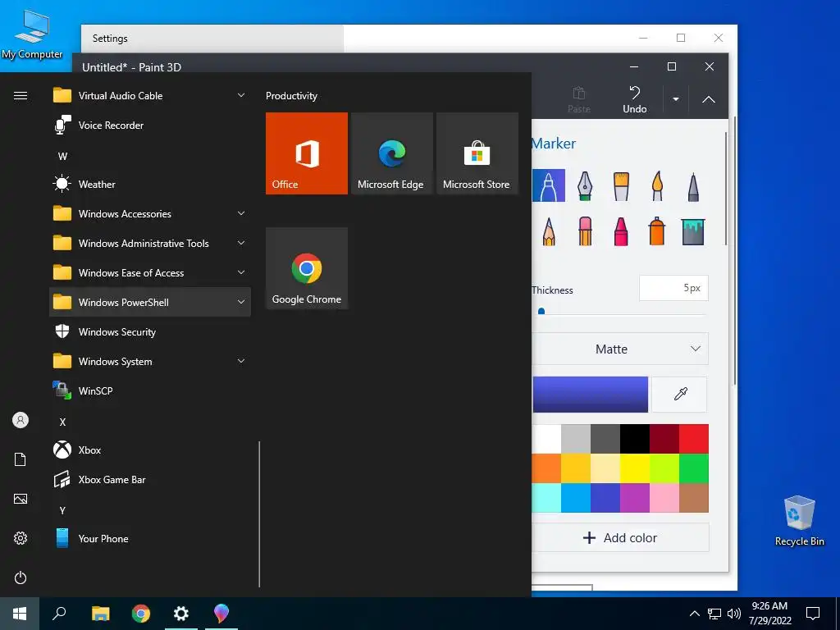Click the Start menu power icon

[x=21, y=577]
